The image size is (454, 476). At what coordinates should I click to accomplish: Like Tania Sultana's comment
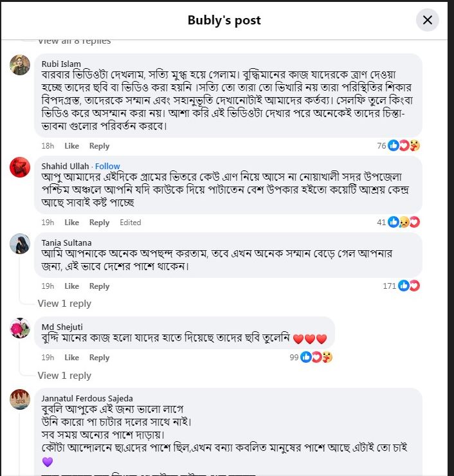click(71, 286)
